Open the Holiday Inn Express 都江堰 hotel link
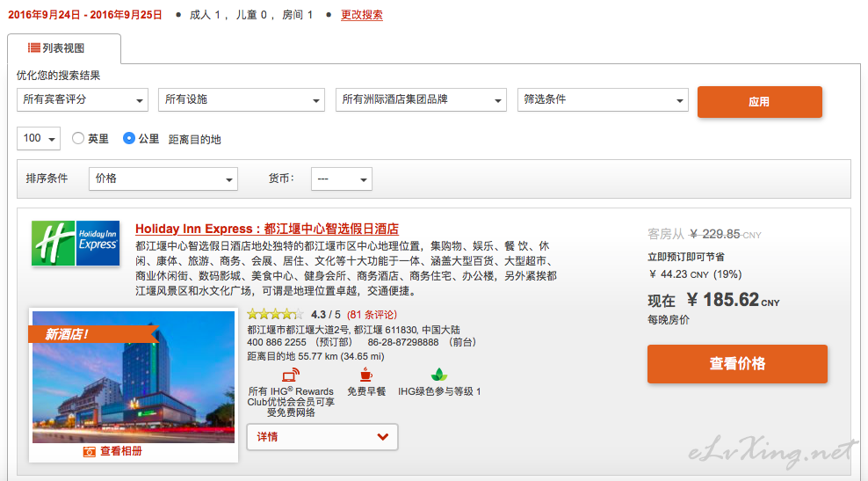Image resolution: width=868 pixels, height=481 pixels. [267, 229]
